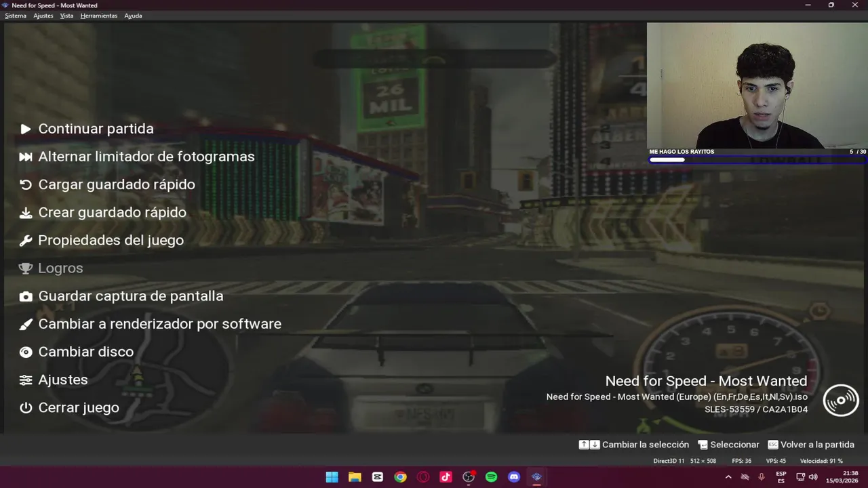This screenshot has height=488, width=868.
Task: Click the play icon beside Continuar partida
Action: [26, 129]
